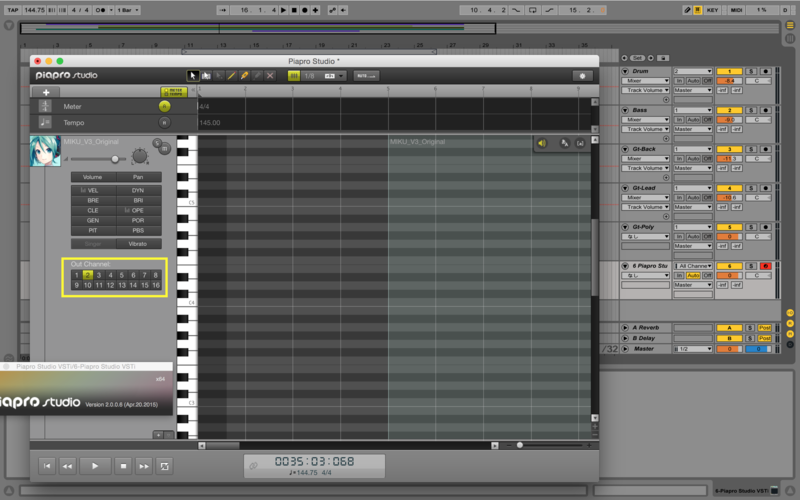
Task: Open the All Channels dropdown on the Piapro track
Action: (693, 266)
